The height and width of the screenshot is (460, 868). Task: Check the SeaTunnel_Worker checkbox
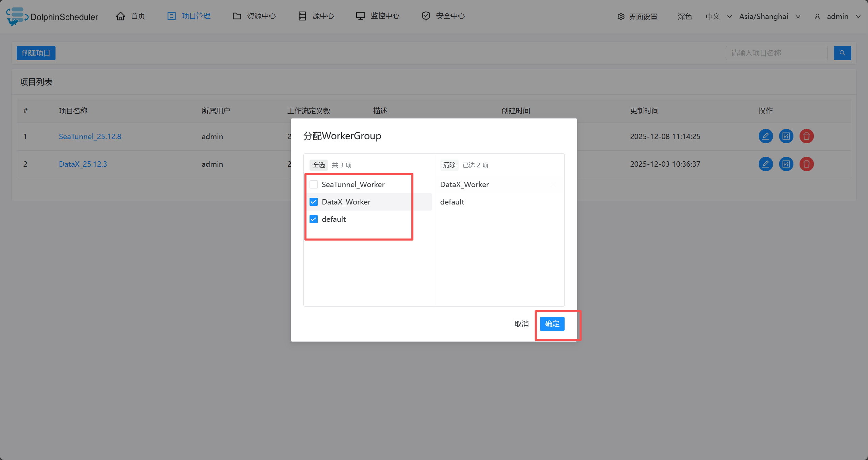point(314,184)
